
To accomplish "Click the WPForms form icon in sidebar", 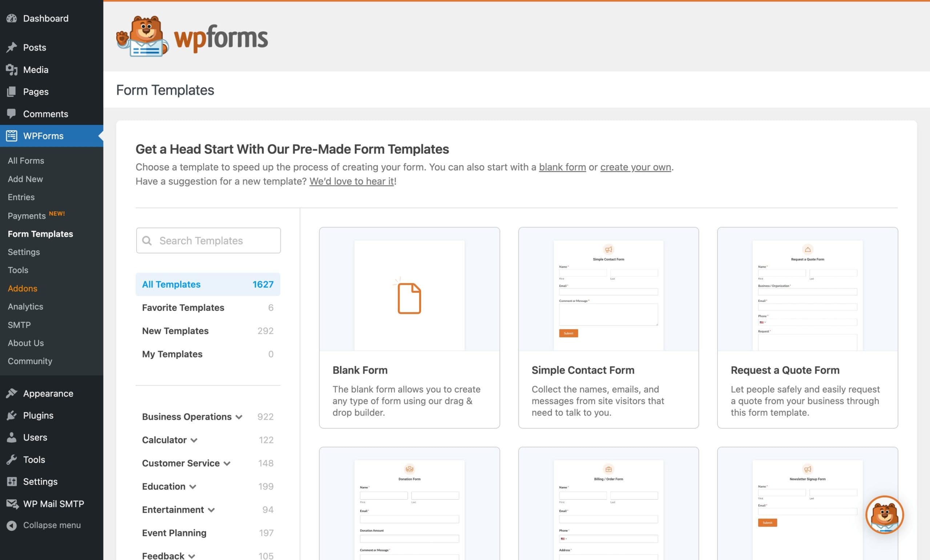I will coord(12,135).
